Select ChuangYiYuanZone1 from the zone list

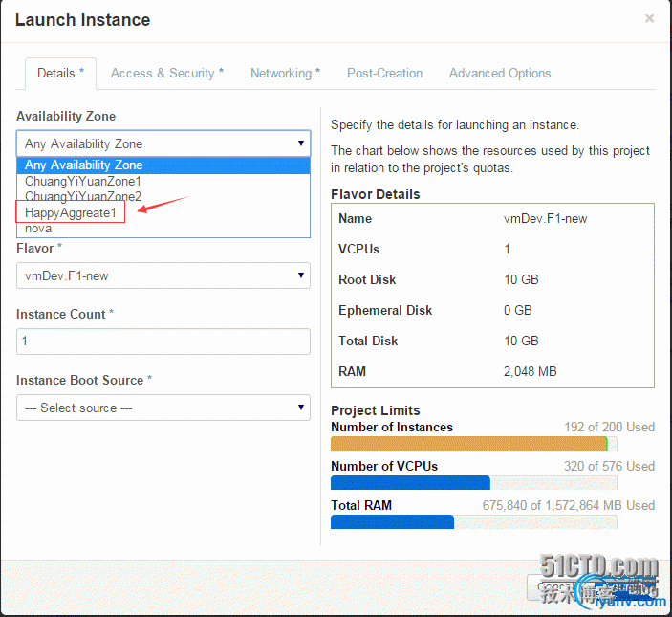coord(83,181)
